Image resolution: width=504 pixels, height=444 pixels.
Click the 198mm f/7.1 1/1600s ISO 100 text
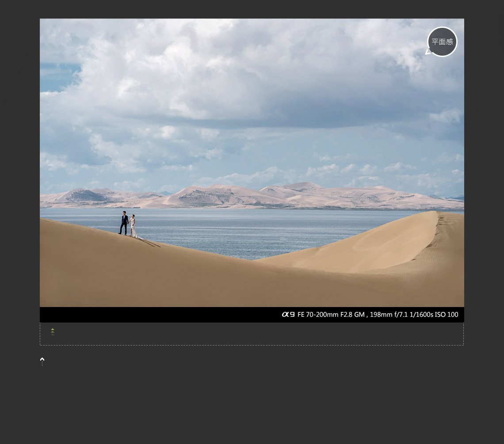414,315
